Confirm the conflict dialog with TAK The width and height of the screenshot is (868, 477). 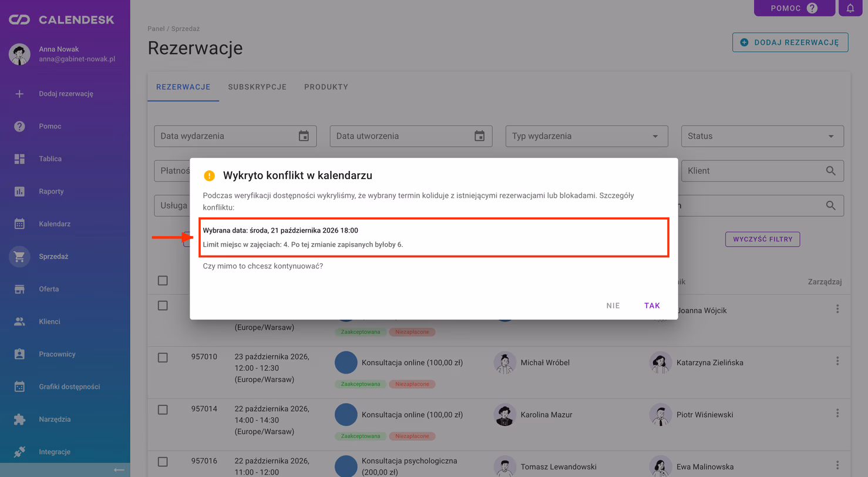click(x=652, y=305)
